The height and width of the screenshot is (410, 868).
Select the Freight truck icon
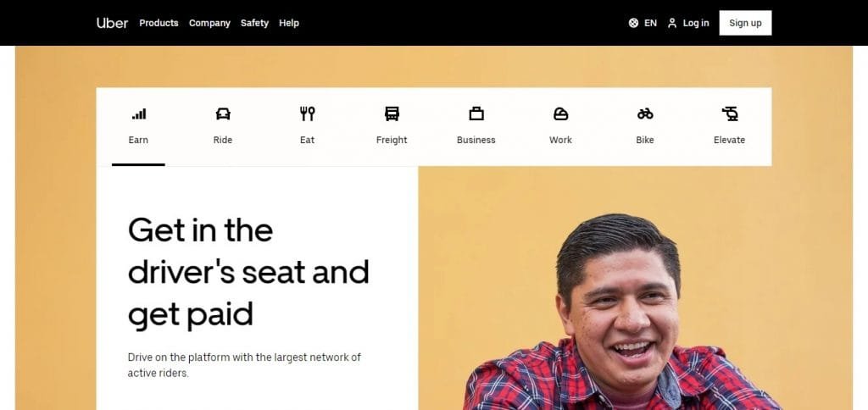[x=392, y=114]
